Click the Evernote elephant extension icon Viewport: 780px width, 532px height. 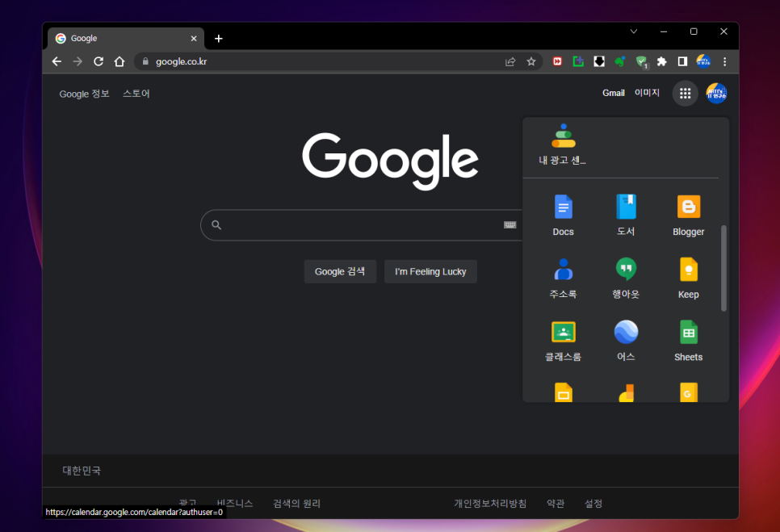(620, 61)
